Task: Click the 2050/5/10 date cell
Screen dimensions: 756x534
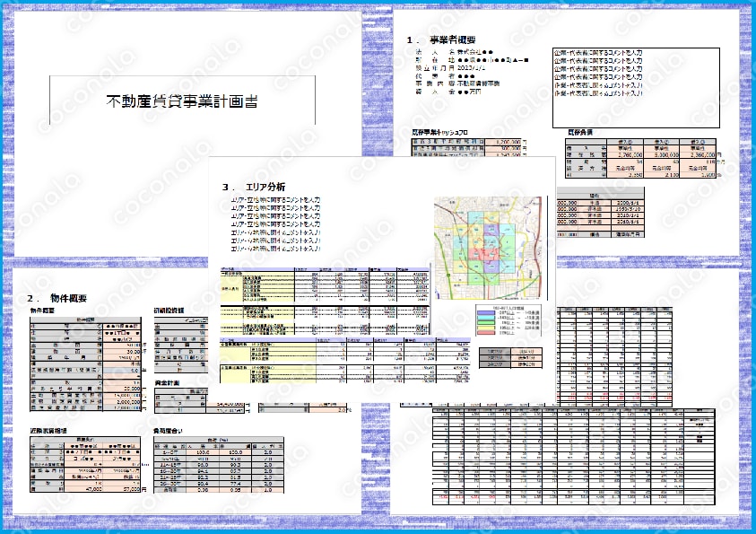Action: (627, 209)
